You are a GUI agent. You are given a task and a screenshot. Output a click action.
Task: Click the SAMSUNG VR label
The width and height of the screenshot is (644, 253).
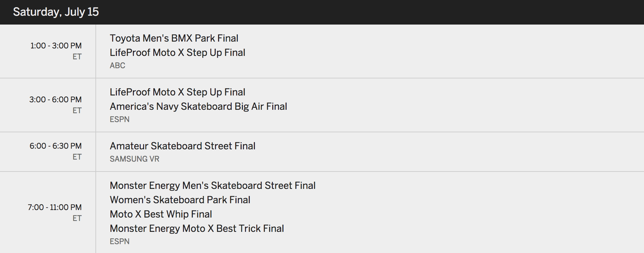pyautogui.click(x=134, y=159)
